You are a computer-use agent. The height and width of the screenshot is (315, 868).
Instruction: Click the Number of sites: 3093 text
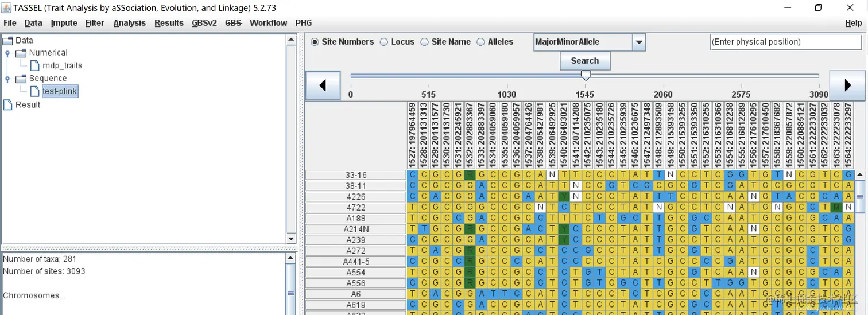click(44, 271)
